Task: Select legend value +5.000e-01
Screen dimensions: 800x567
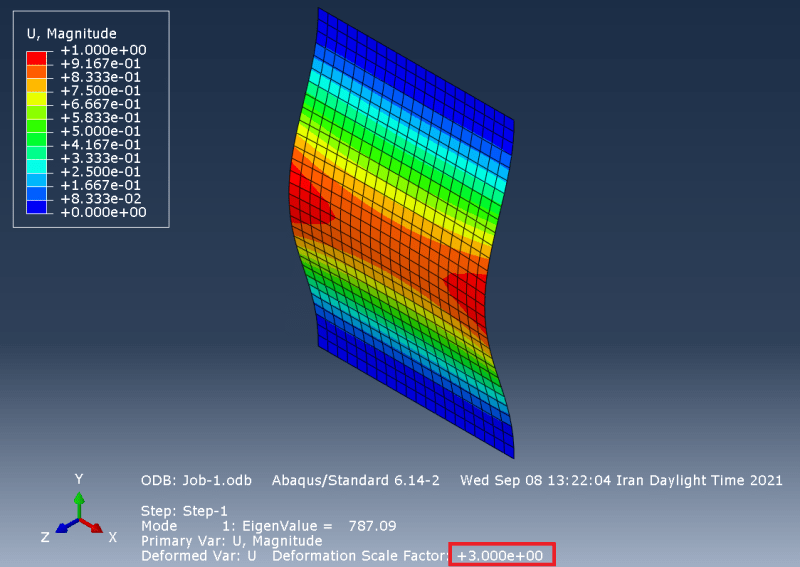Action: (101, 131)
